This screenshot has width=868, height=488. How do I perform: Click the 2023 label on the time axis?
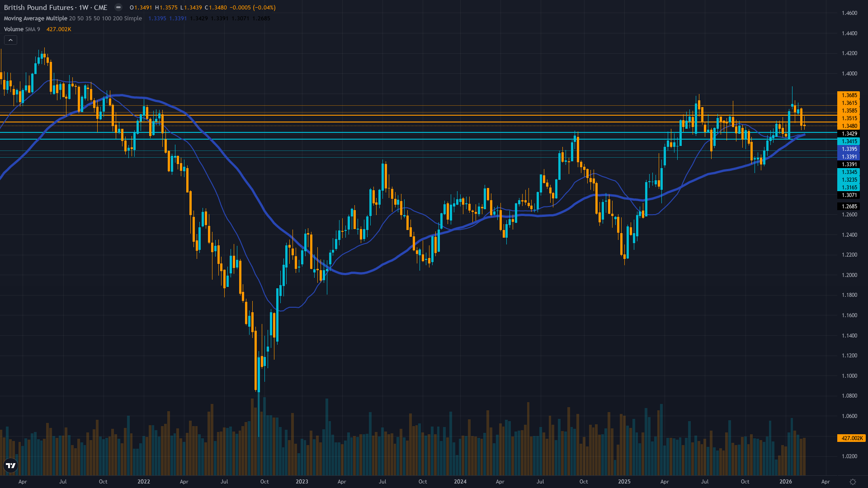302,482
